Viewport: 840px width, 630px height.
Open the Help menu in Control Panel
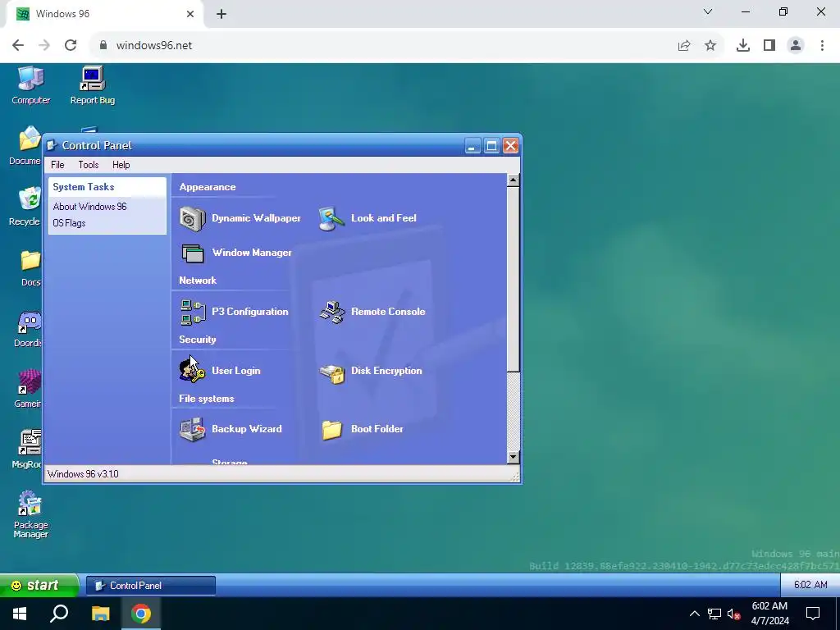[x=121, y=165]
